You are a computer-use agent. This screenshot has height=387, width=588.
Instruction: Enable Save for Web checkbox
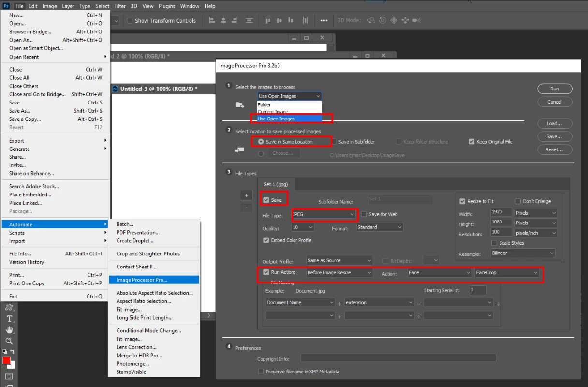pos(364,214)
